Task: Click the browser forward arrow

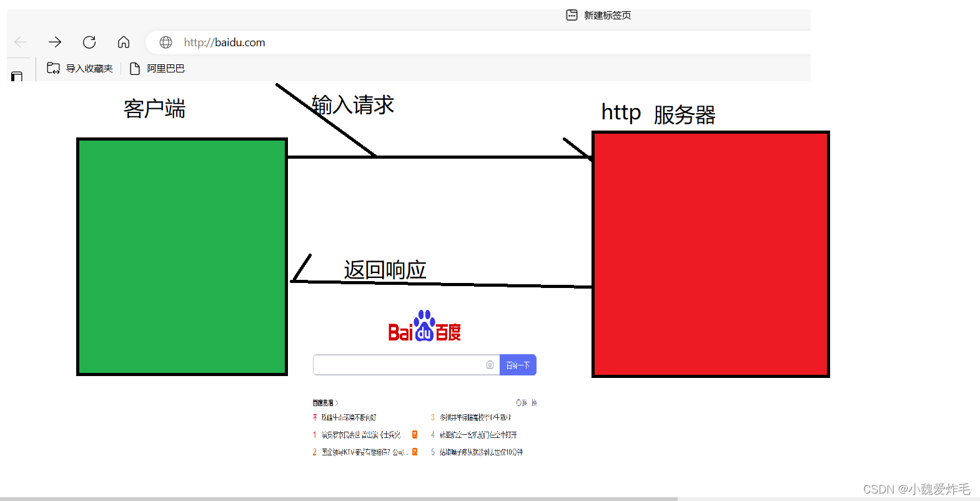Action: pos(55,42)
